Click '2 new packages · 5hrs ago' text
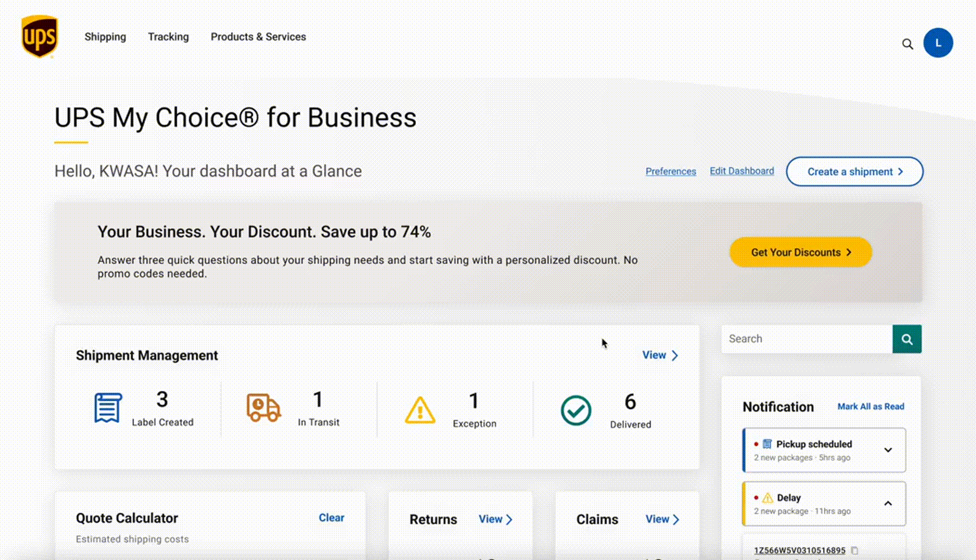Image resolution: width=976 pixels, height=560 pixels. tap(802, 458)
